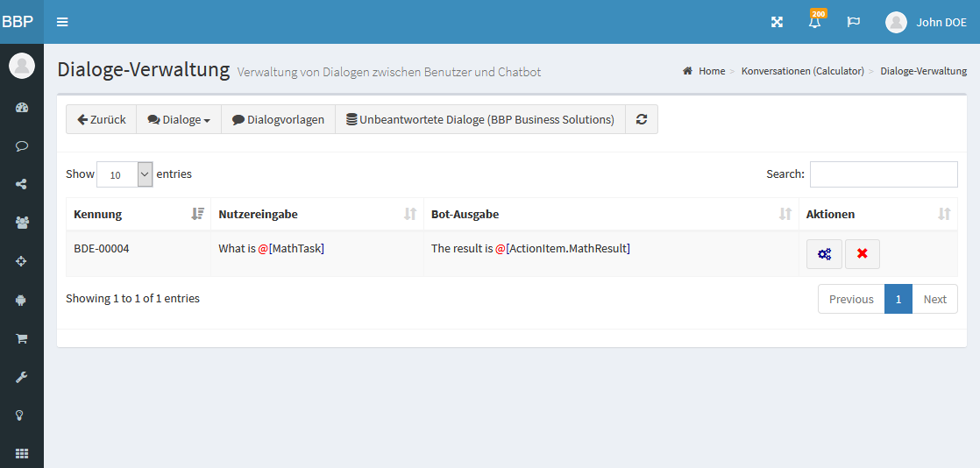The width and height of the screenshot is (980, 468).
Task: Open the notifications bell with 200 badge
Action: pyautogui.click(x=814, y=21)
